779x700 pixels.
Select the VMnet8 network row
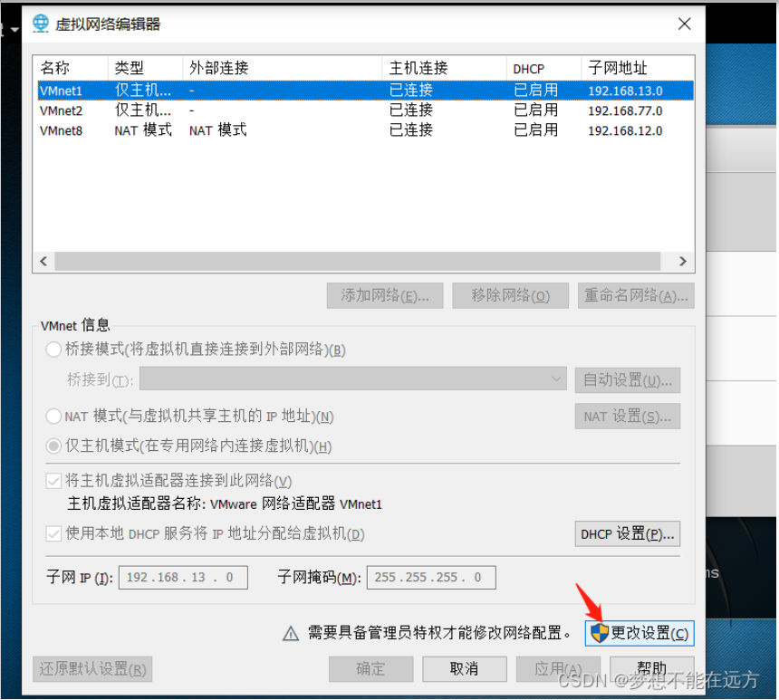366,130
